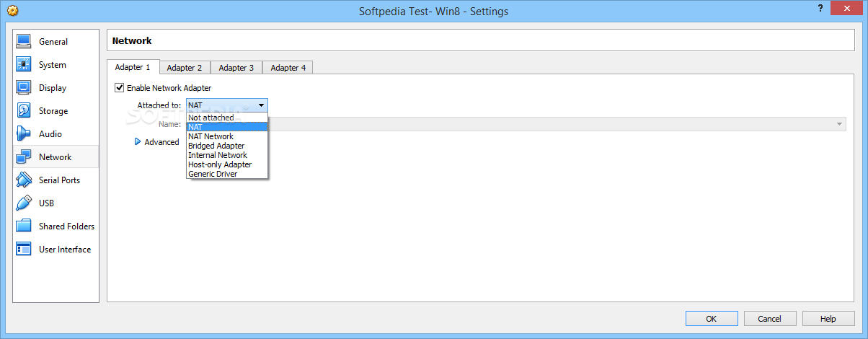Open the System settings category

click(x=53, y=65)
